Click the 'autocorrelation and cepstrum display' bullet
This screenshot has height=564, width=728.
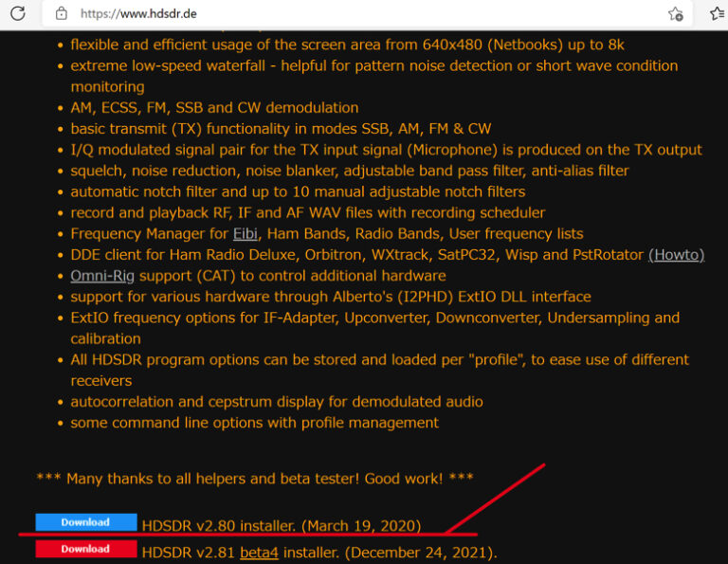click(x=276, y=401)
